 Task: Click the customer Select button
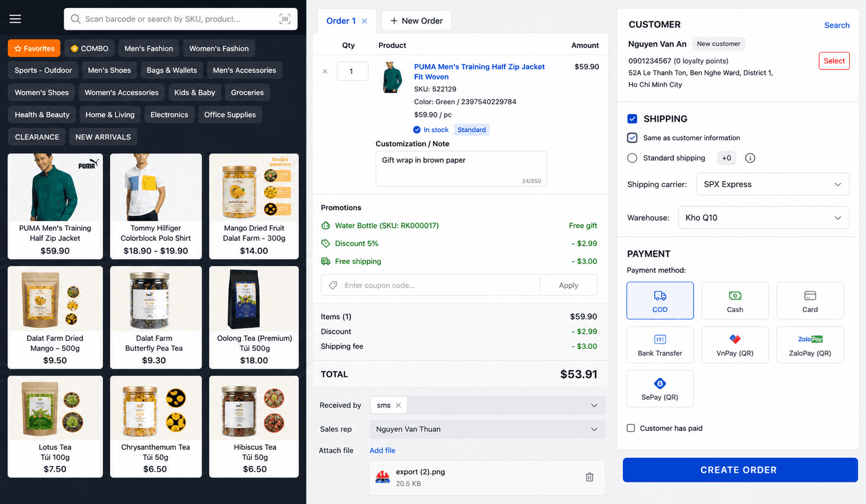point(834,61)
